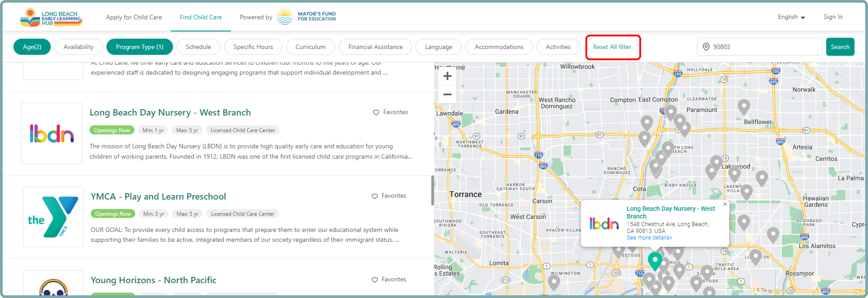Open the Specific Hours filter
Image resolution: width=868 pixels, height=298 pixels.
(x=253, y=47)
